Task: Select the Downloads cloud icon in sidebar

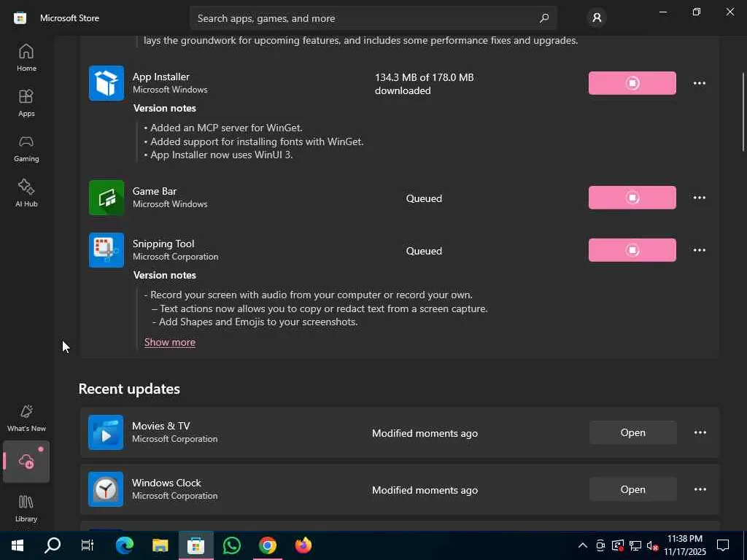Action: click(26, 462)
